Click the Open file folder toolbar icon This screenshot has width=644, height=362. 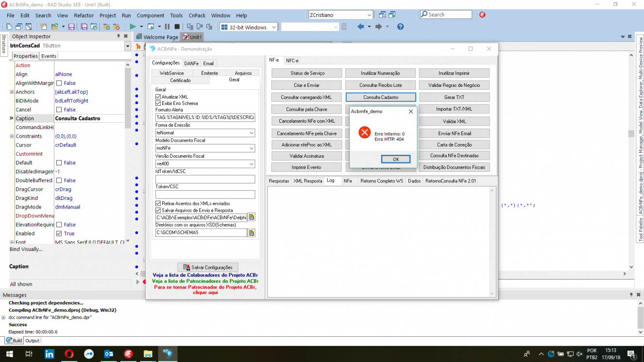click(x=55, y=27)
